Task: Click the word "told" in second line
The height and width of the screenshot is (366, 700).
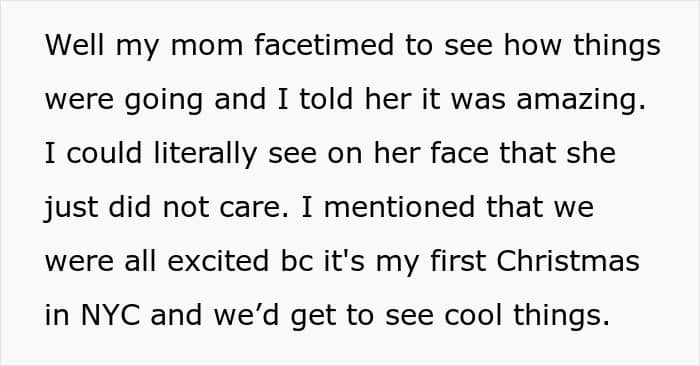Action: (x=326, y=99)
